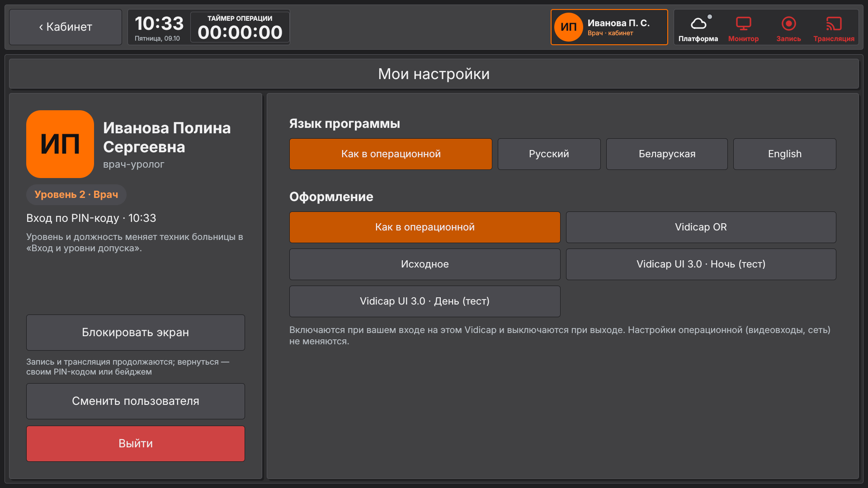Click the large ИП profile avatar

coord(60,144)
